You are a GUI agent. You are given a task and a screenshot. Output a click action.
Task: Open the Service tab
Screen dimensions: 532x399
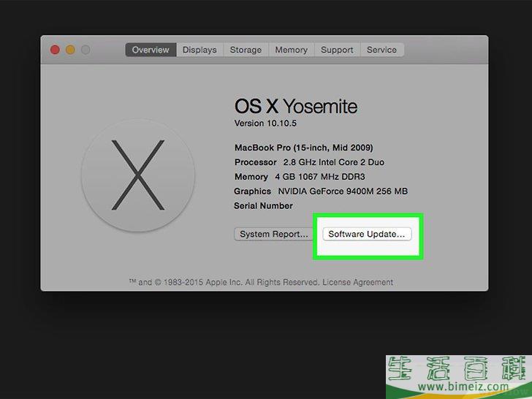[381, 50]
